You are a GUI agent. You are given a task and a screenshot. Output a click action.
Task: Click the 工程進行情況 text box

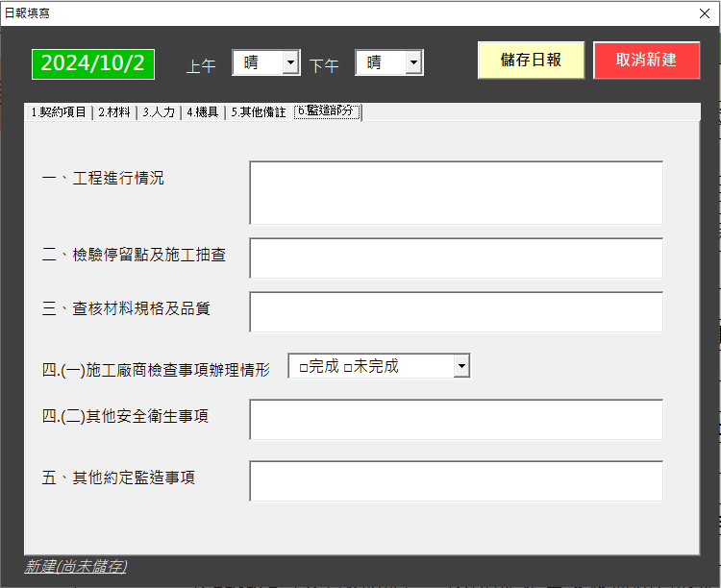click(x=456, y=193)
